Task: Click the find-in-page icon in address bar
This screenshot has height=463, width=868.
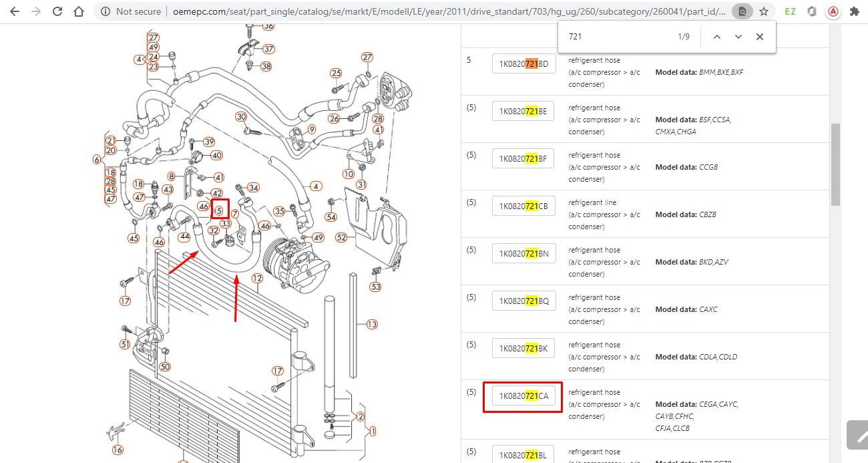Action: click(742, 11)
